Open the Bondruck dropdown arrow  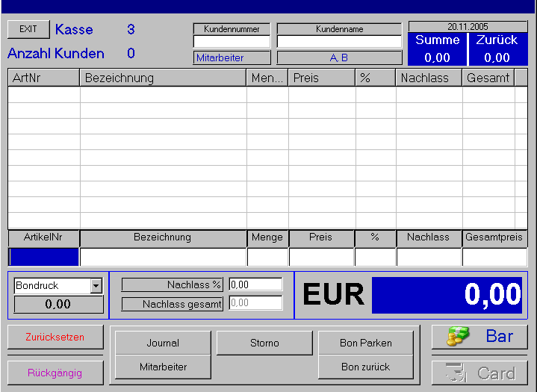click(96, 286)
